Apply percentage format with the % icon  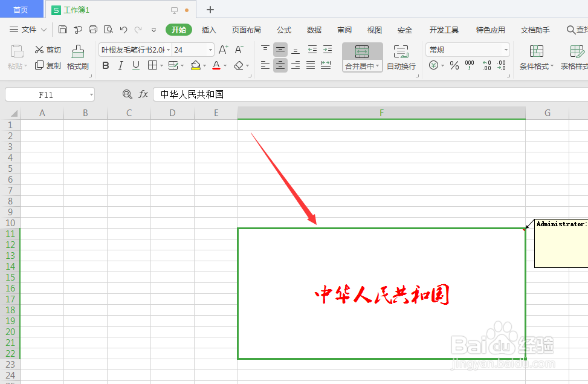(x=454, y=65)
